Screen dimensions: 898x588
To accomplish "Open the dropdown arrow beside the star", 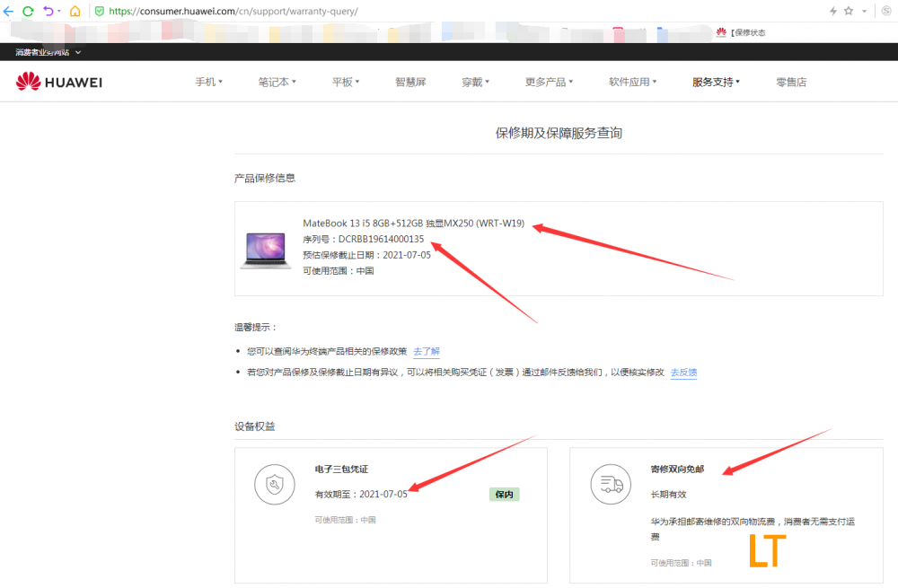I will (864, 12).
